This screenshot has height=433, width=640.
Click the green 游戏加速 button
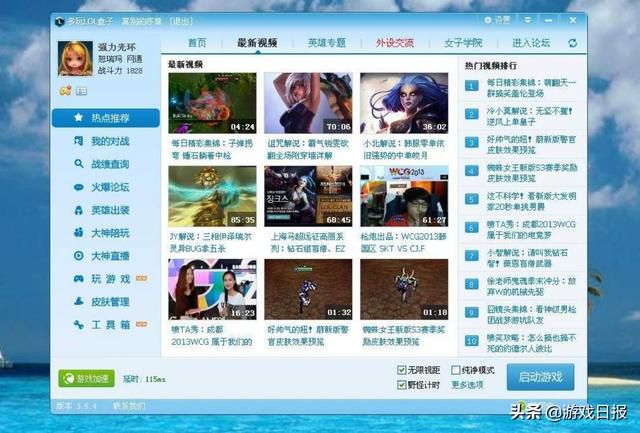[x=87, y=378]
